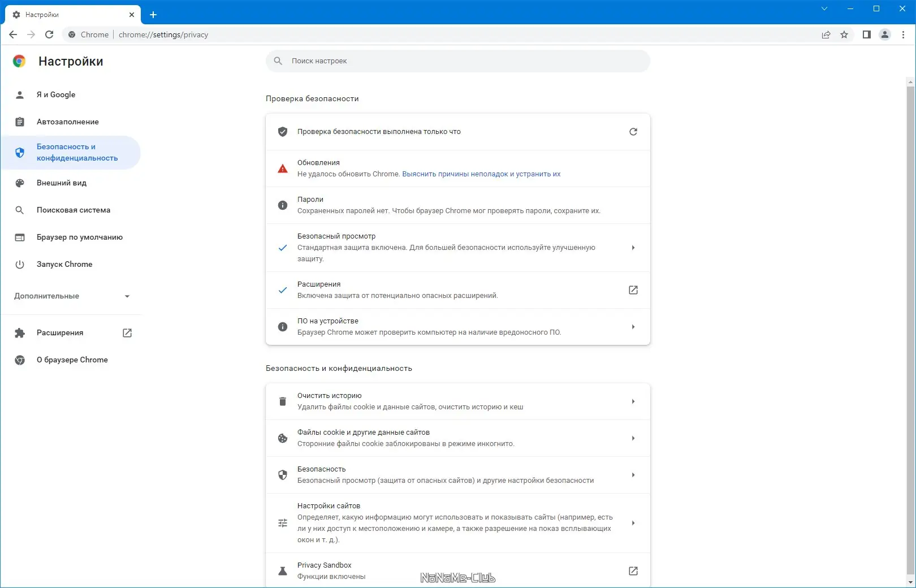Screen dimensions: 916x588
Task: Click the trash icon next to Очистить историю
Action: 283,401
